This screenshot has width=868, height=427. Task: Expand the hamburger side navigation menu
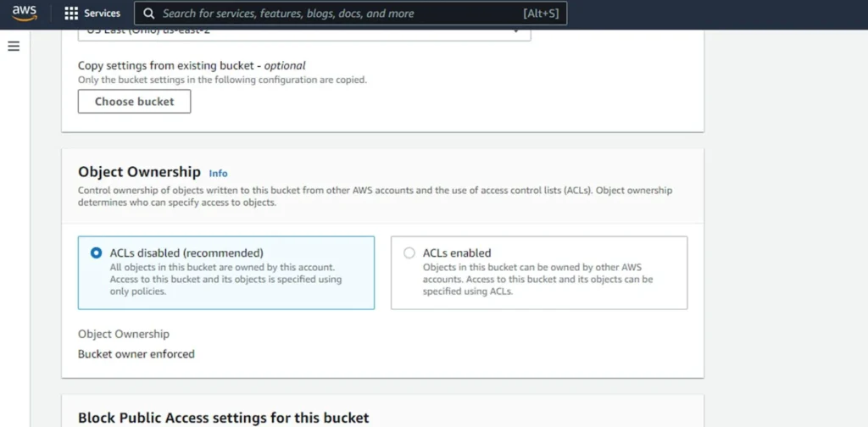[14, 46]
